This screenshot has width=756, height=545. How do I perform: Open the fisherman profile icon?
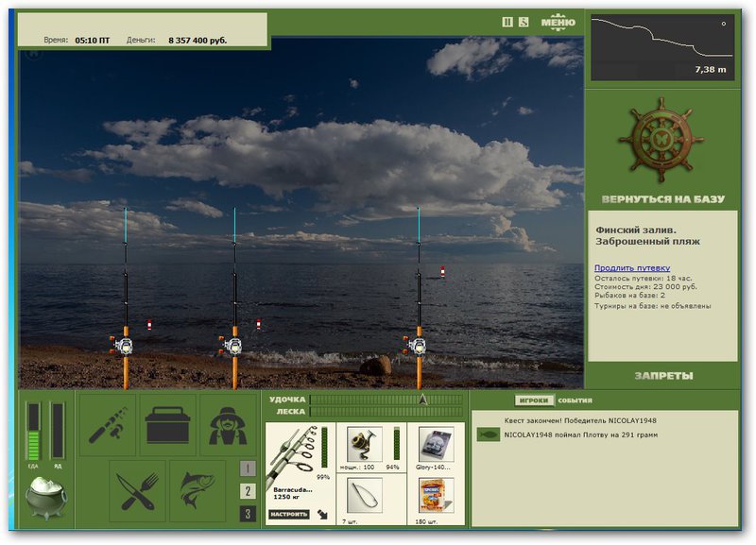[228, 425]
